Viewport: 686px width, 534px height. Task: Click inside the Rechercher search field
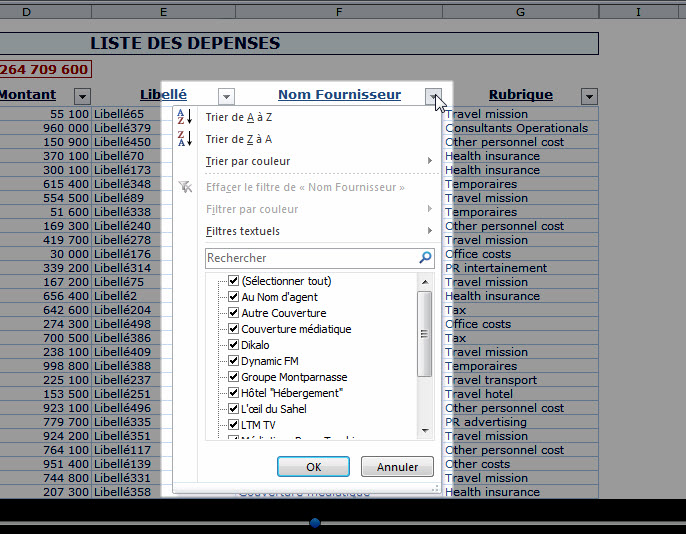(x=312, y=258)
